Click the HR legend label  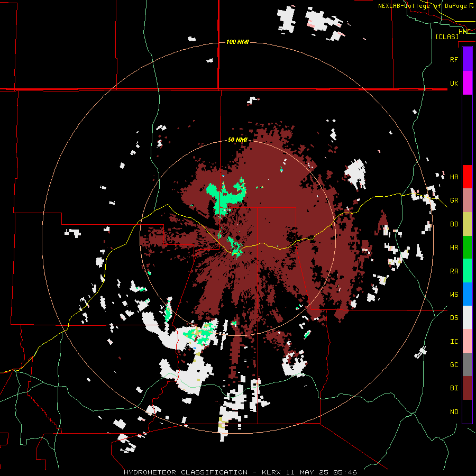pos(454,248)
